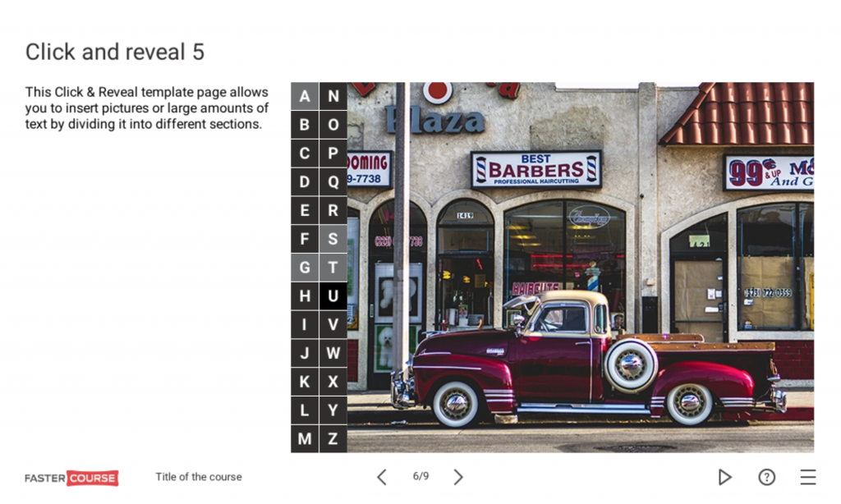Image resolution: width=841 pixels, height=504 pixels.
Task: Click the 6/9 page indicator
Action: point(420,477)
